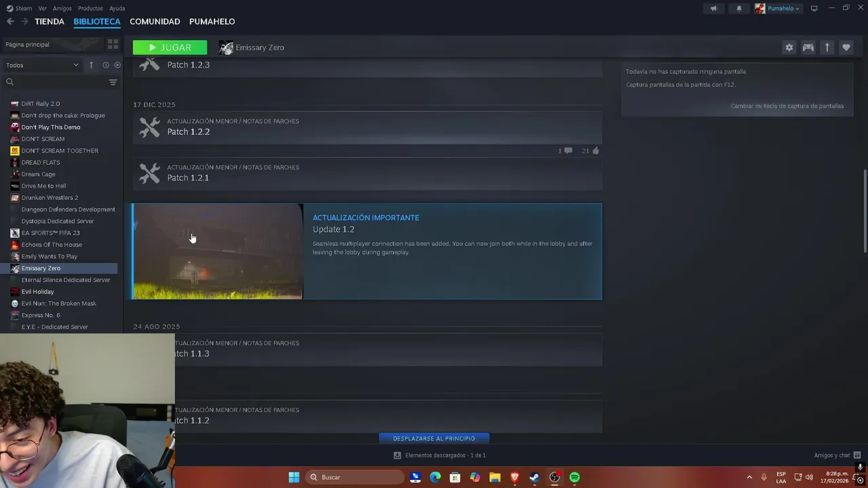
Task: Click the comments icon on Patch 1.2.2
Action: click(x=568, y=150)
